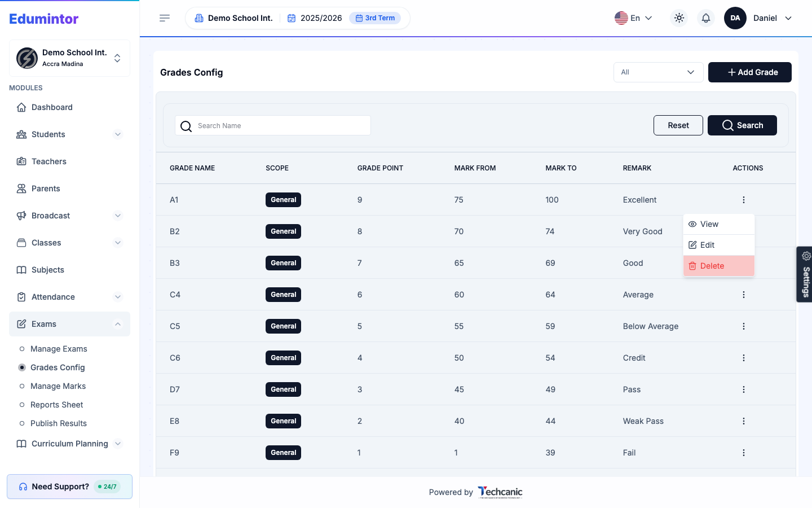Open actions menu for grade A1
The height and width of the screenshot is (508, 812).
tap(744, 200)
